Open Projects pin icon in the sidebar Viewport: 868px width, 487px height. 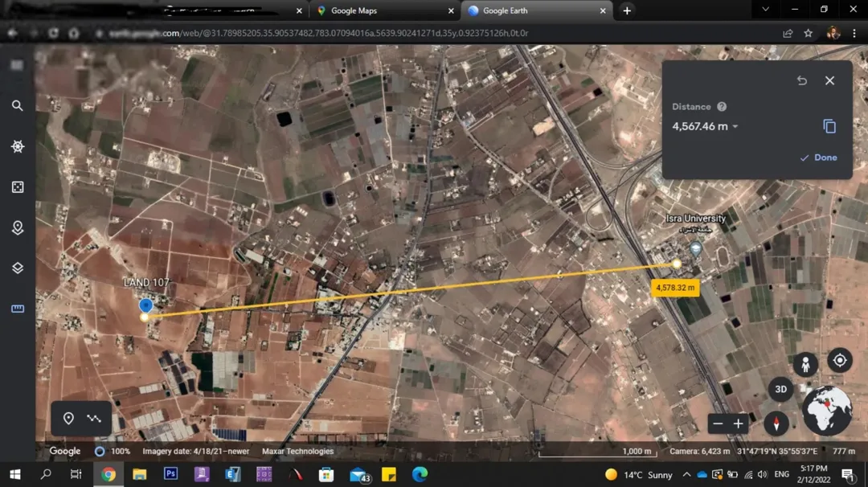pyautogui.click(x=18, y=227)
